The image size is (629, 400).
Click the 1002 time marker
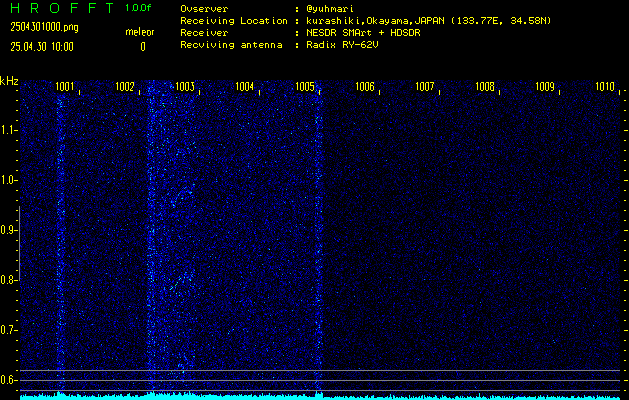pos(125,87)
